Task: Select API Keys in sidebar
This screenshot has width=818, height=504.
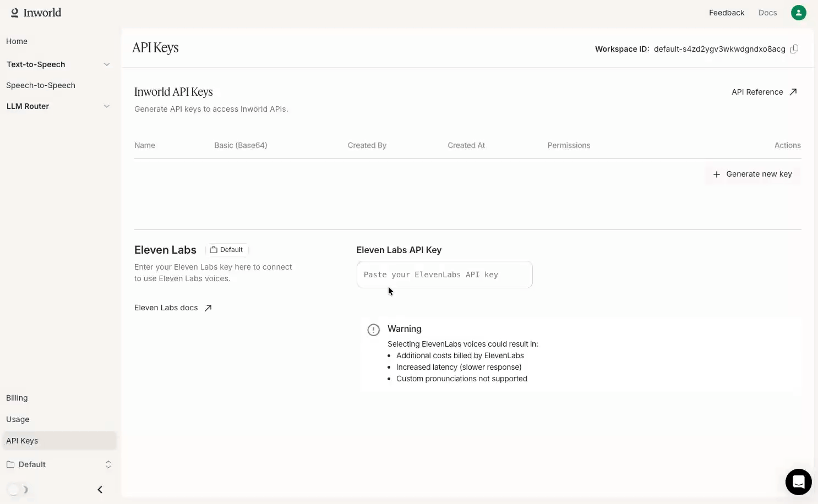Action: [58, 441]
